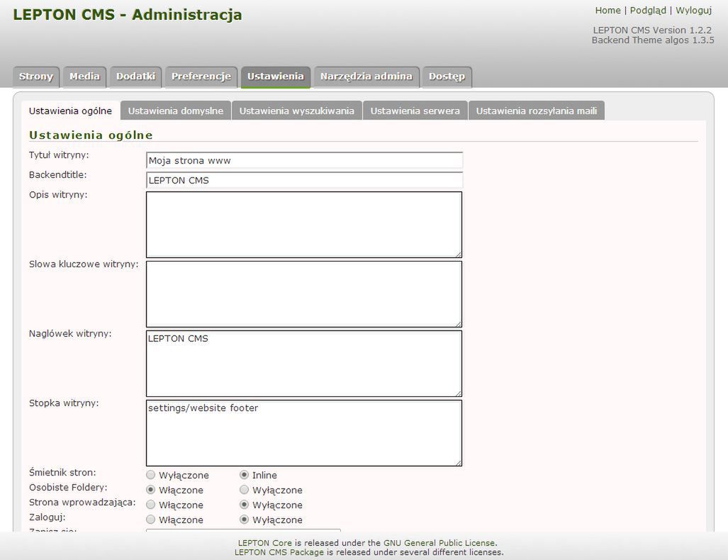The width and height of the screenshot is (728, 560).
Task: Set Śmietnik stron to Wyłączone
Action: tap(150, 474)
